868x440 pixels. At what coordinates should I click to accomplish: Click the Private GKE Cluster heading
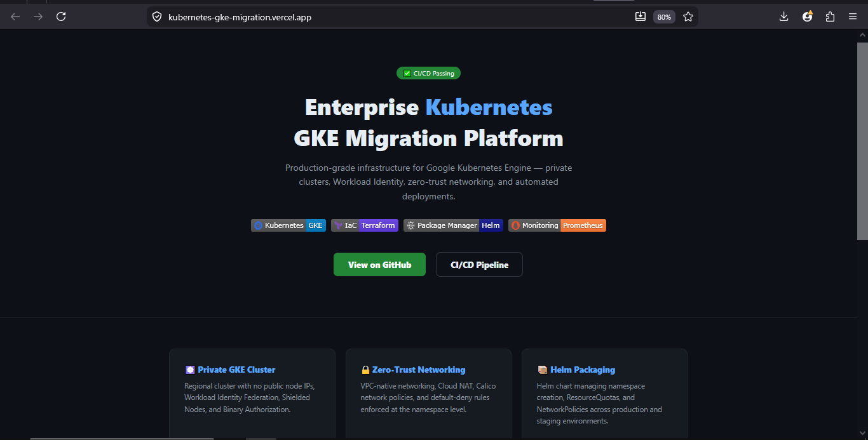tap(236, 370)
